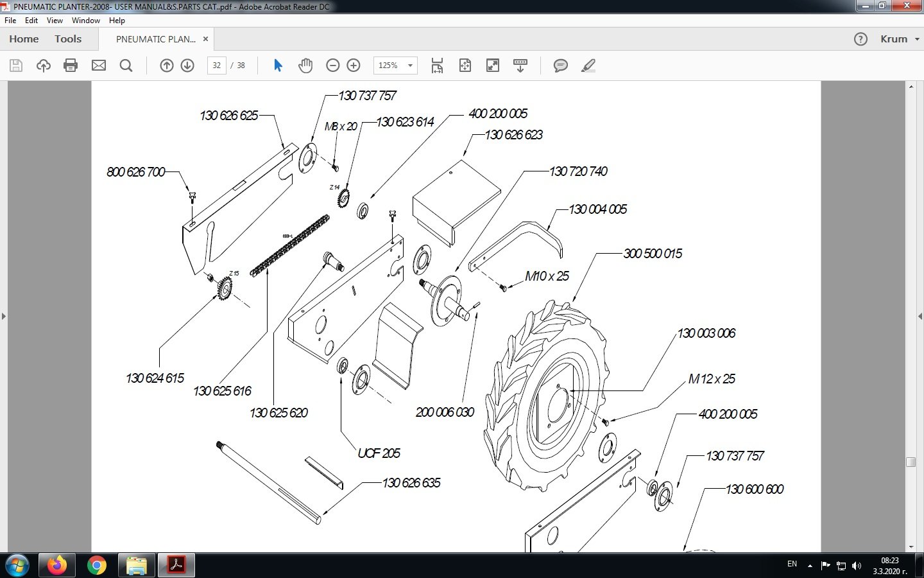Switch to the Tools tab

68,39
